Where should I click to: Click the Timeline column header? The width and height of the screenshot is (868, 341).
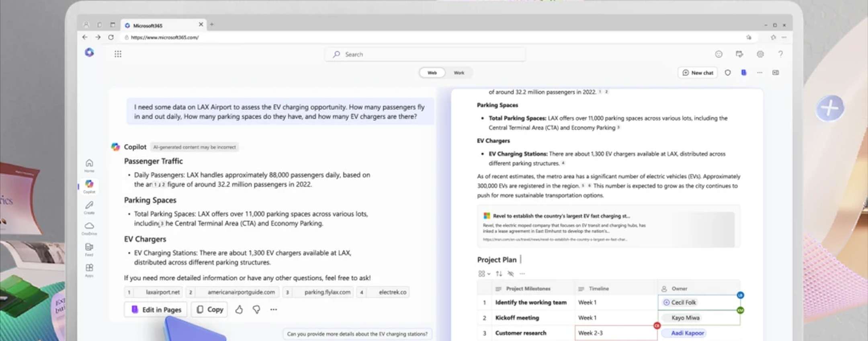point(616,289)
